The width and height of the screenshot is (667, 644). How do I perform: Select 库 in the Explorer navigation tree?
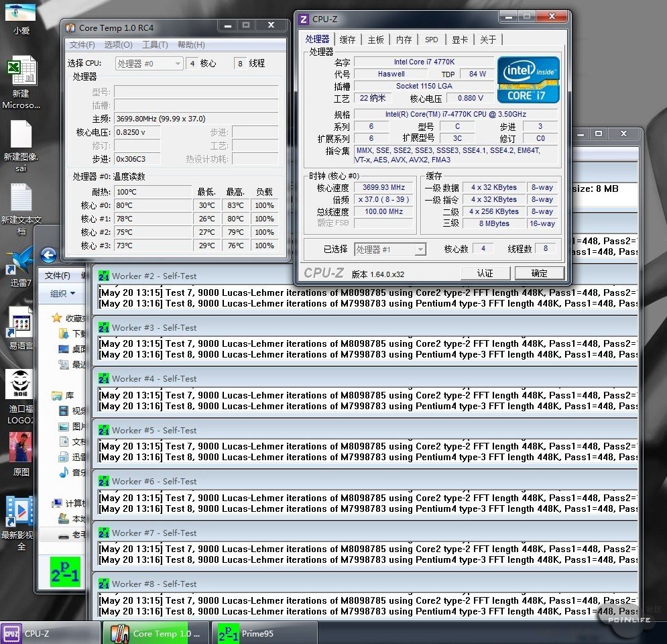click(63, 395)
